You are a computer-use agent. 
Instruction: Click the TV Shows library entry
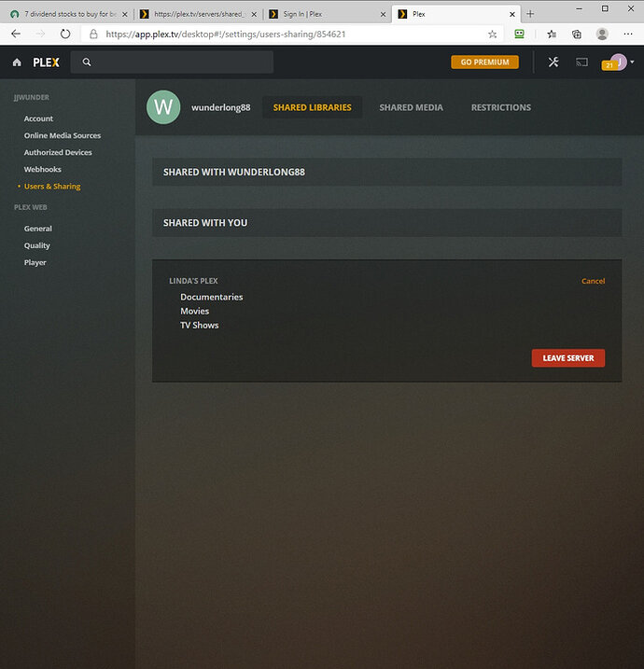point(200,325)
